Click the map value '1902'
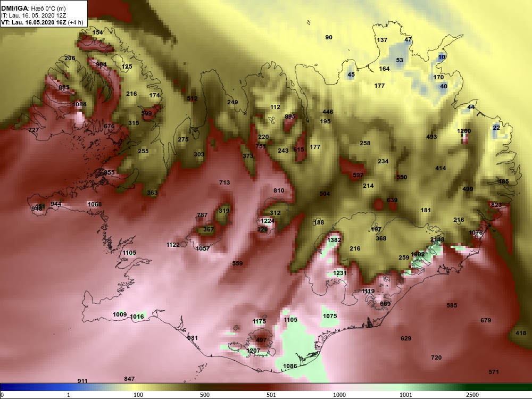This screenshot has height=399, width=532. 418,254
